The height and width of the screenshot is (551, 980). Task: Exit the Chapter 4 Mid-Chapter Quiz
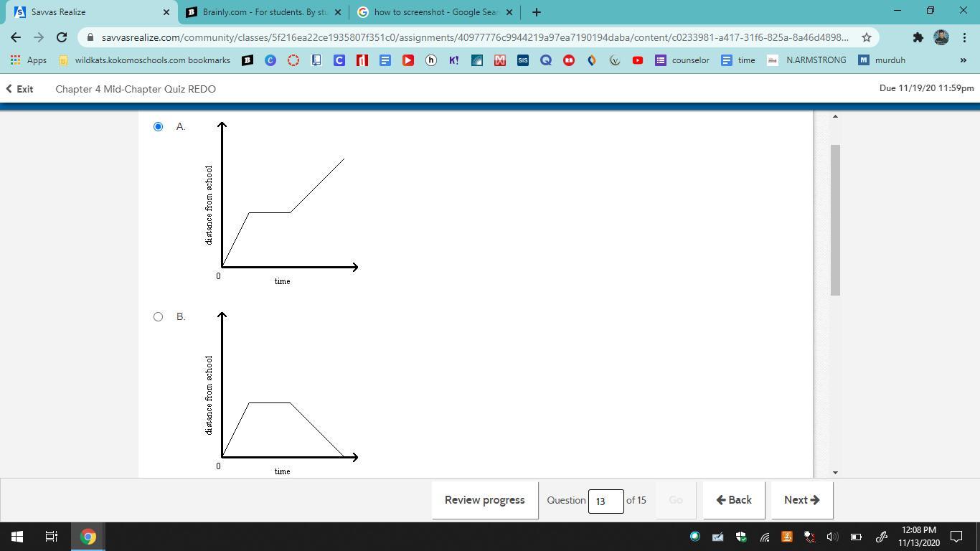click(x=19, y=89)
